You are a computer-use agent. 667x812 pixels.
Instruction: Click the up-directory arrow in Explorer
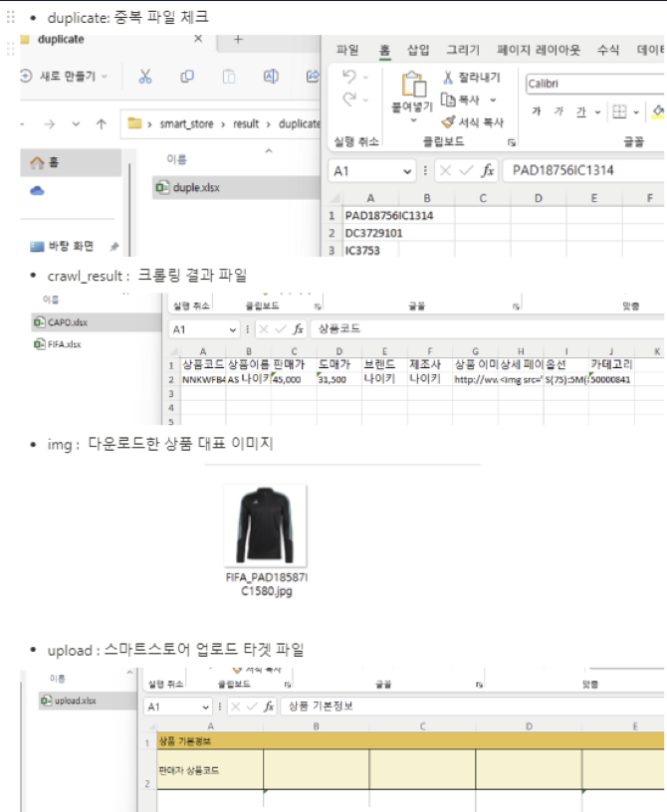(101, 124)
